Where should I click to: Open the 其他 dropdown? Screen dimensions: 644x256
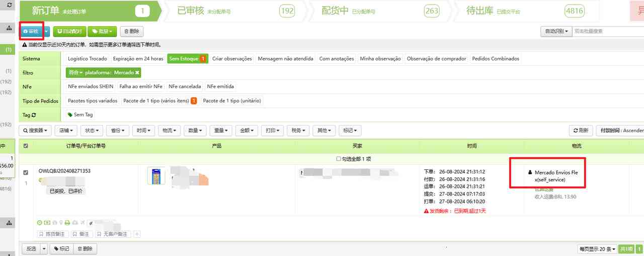click(x=324, y=131)
